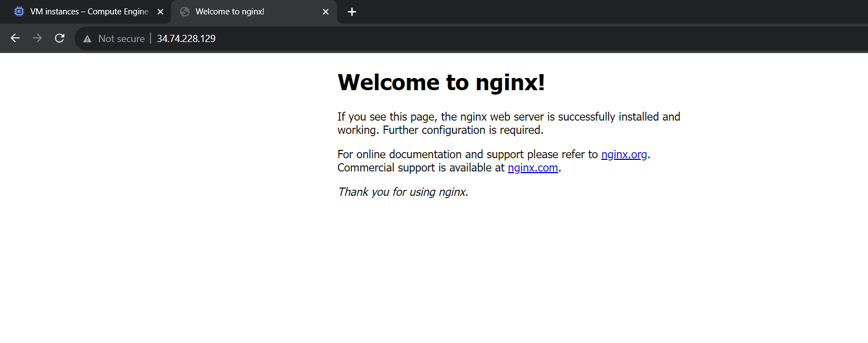The height and width of the screenshot is (343, 868).
Task: Open a new browser tab
Action: click(x=352, y=12)
